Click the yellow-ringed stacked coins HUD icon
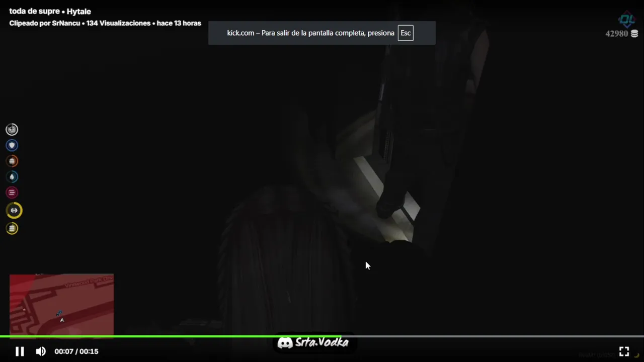644x362 pixels. (x=12, y=228)
